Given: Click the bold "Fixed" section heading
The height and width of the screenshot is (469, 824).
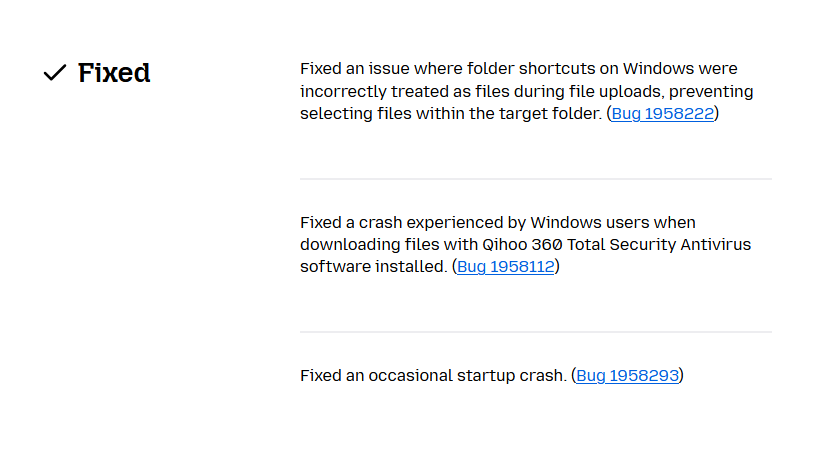Looking at the screenshot, I should [x=114, y=73].
